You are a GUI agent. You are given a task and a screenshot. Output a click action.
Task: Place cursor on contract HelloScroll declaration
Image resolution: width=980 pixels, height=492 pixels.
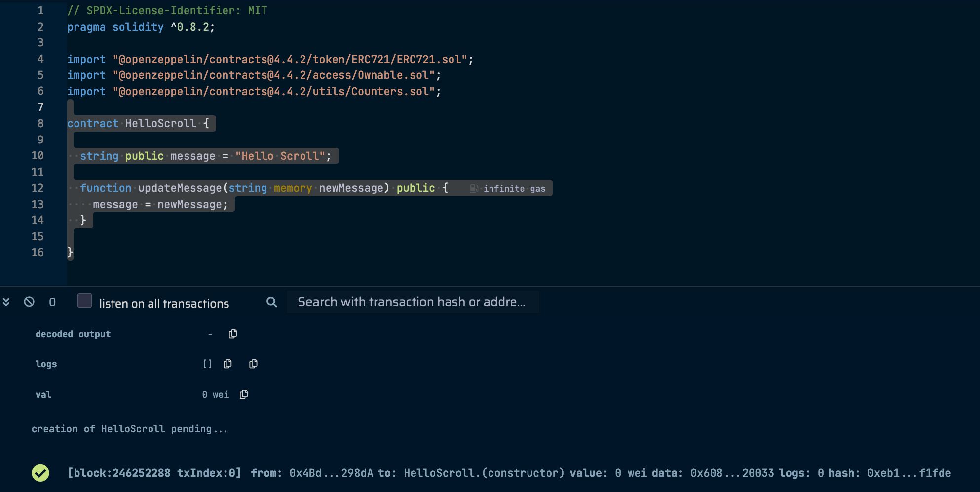click(139, 124)
